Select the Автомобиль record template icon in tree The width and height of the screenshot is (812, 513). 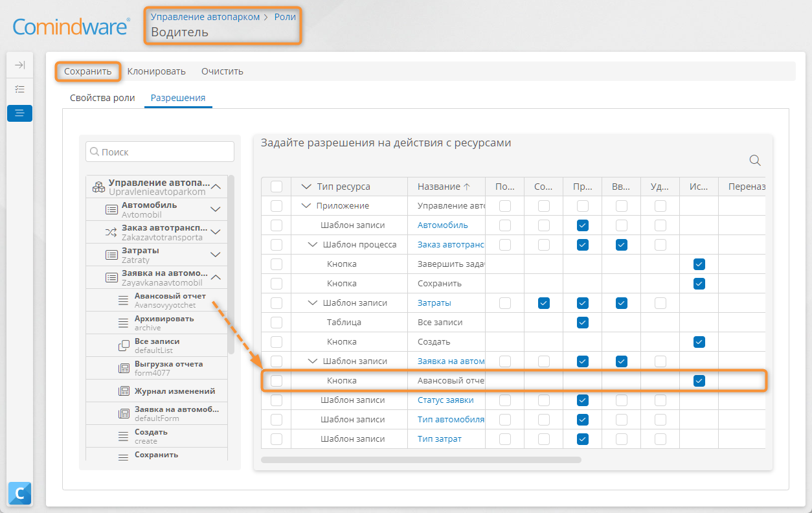tap(111, 209)
